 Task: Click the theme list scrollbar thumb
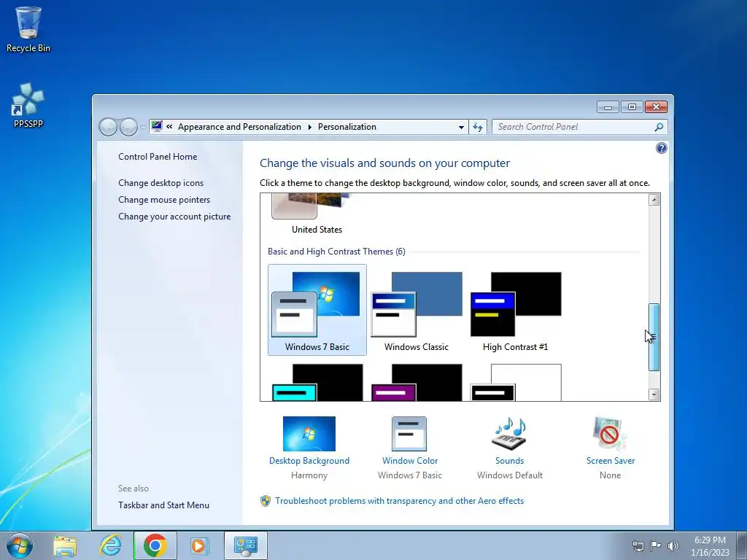pyautogui.click(x=654, y=337)
